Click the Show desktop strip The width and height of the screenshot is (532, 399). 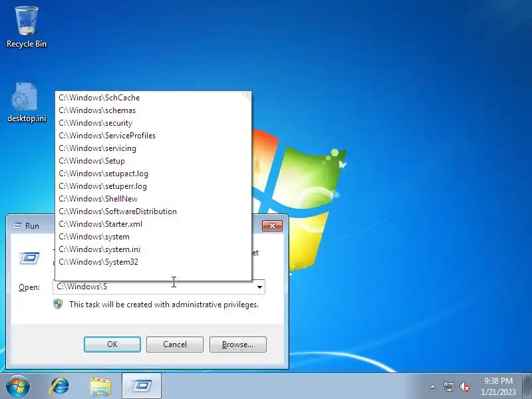point(527,386)
